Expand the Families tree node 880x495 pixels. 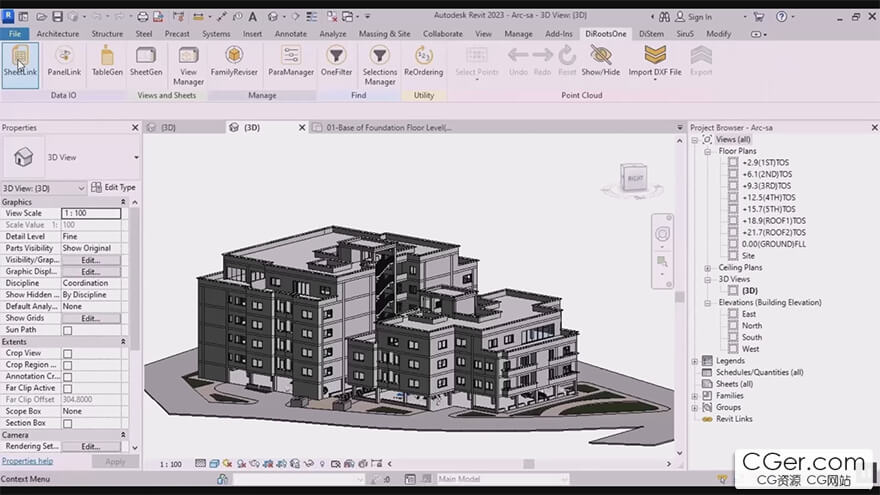[x=695, y=396]
